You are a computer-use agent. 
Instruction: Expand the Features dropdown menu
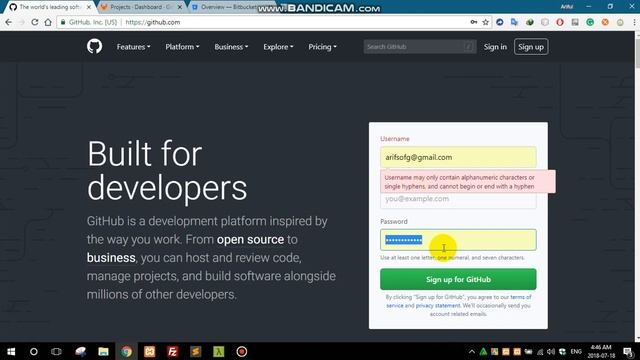133,47
